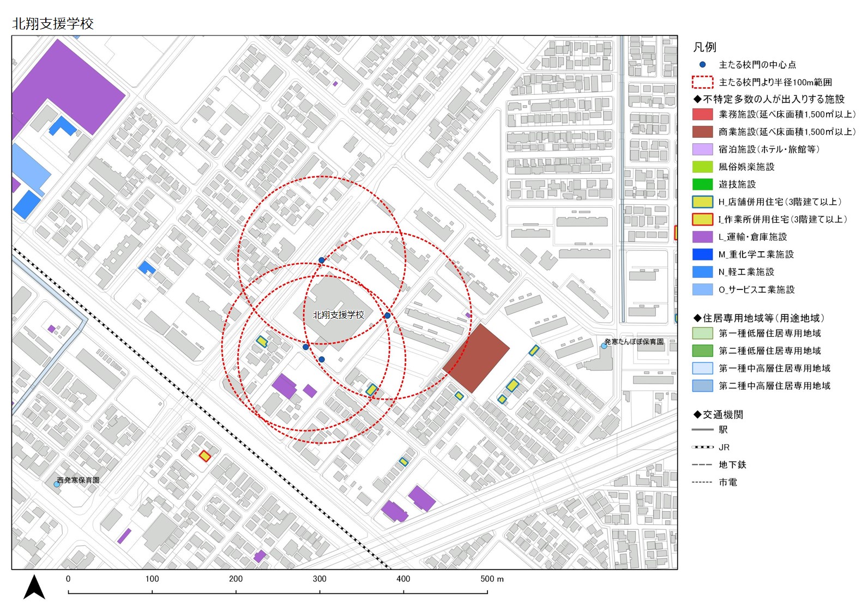The width and height of the screenshot is (868, 613).
Task: Click the 主たる校門より半径100m範囲 legend text
Action: [775, 82]
